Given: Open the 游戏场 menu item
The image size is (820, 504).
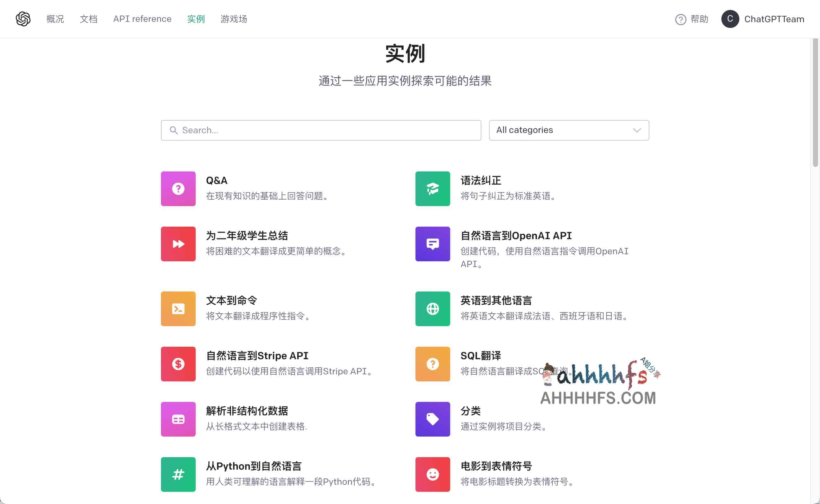Looking at the screenshot, I should coord(234,19).
